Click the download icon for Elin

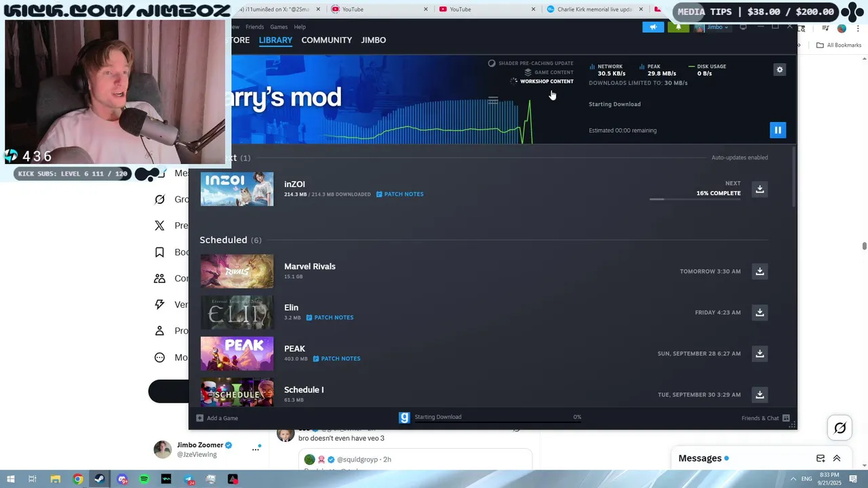[x=759, y=312]
